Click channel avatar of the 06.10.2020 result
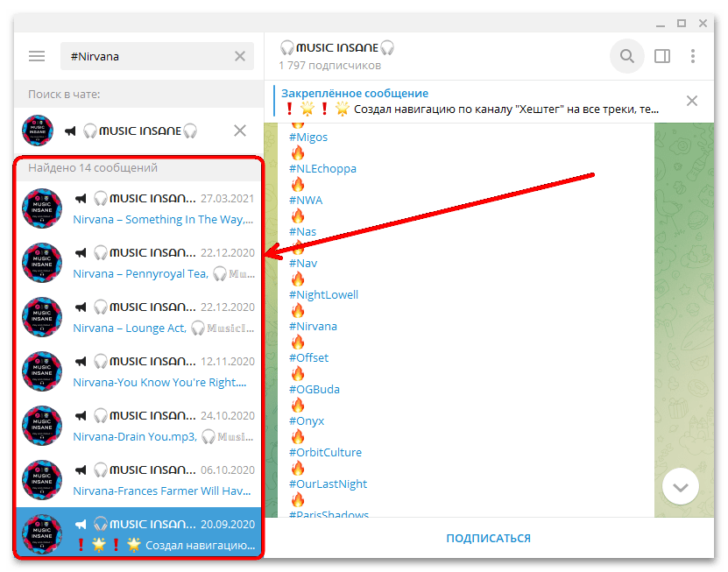This screenshot has height=572, width=728. pos(42,480)
